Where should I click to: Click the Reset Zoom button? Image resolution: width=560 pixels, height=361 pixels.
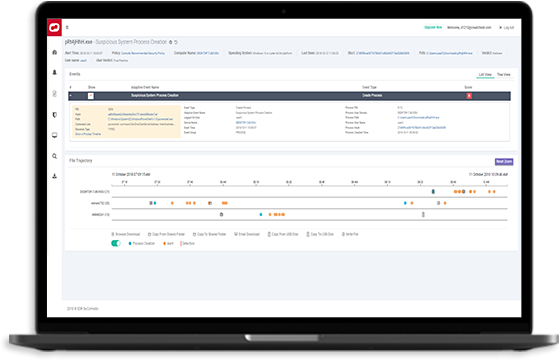click(x=504, y=162)
